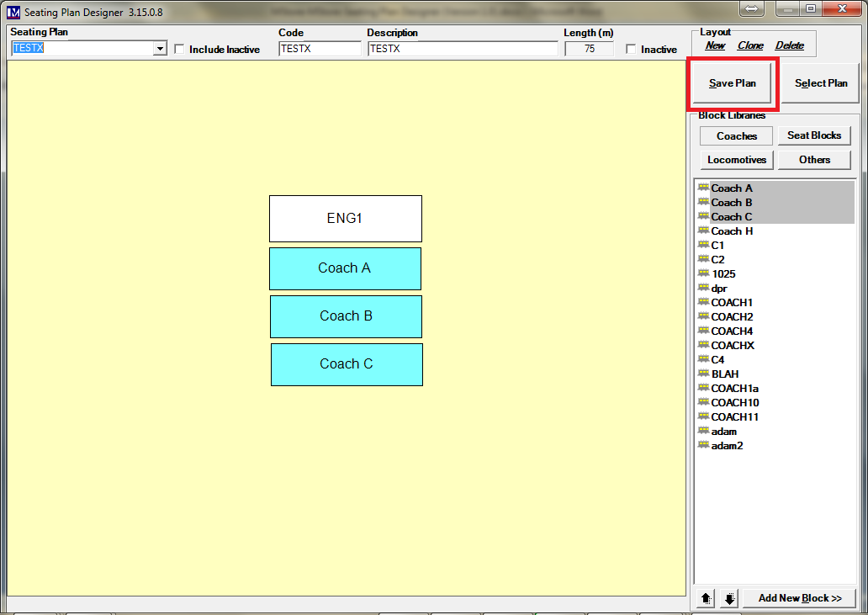The image size is (868, 615).
Task: Click the Coach H list icon
Action: click(704, 231)
